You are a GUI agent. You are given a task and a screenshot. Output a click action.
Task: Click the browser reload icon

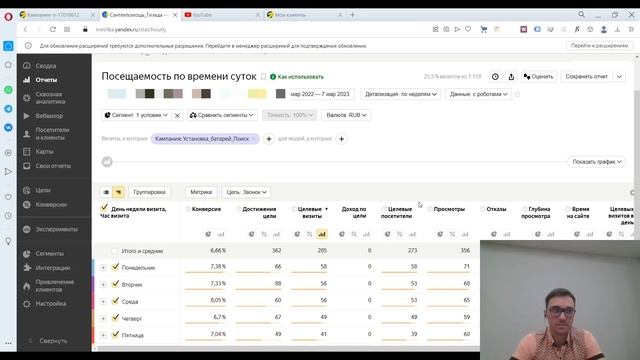point(53,29)
